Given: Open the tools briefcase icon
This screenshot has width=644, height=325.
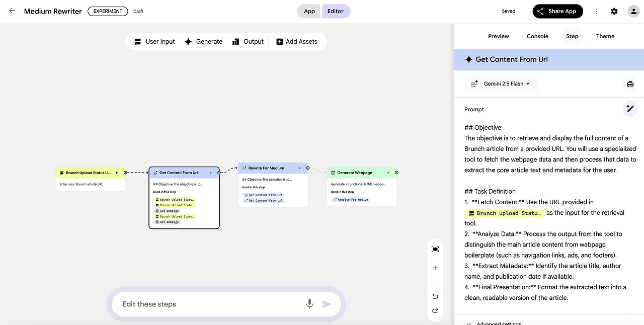Looking at the screenshot, I should coord(630,84).
